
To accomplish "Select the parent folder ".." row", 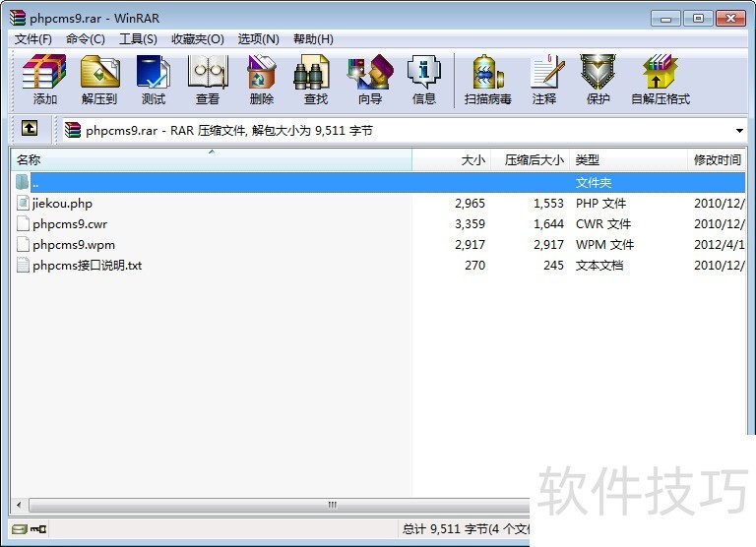I will tap(378, 183).
